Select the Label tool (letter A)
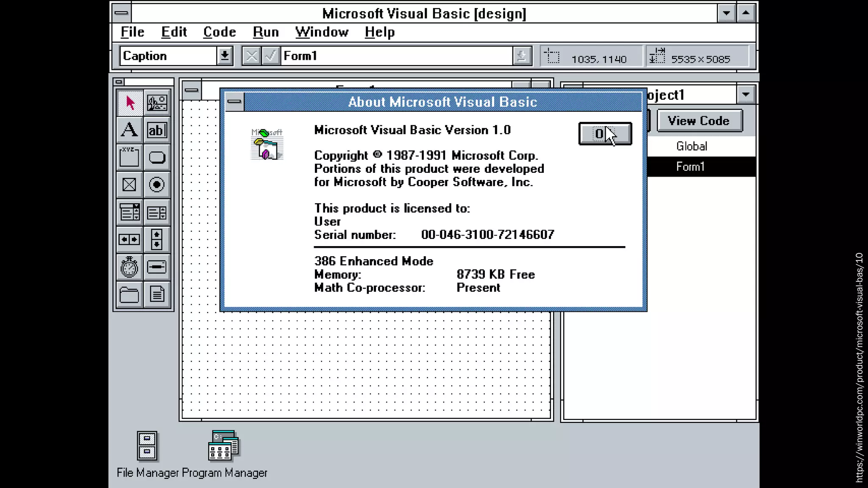 pos(129,130)
